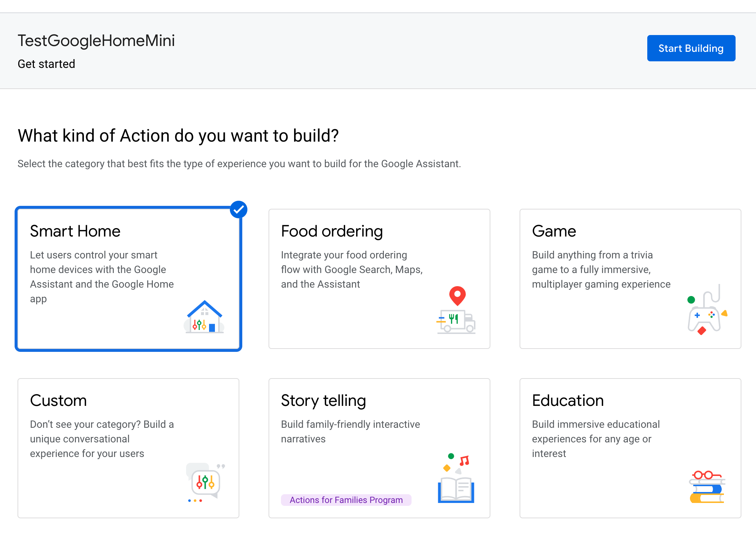
Task: Open the Actions for Families Program badge
Action: coord(346,500)
